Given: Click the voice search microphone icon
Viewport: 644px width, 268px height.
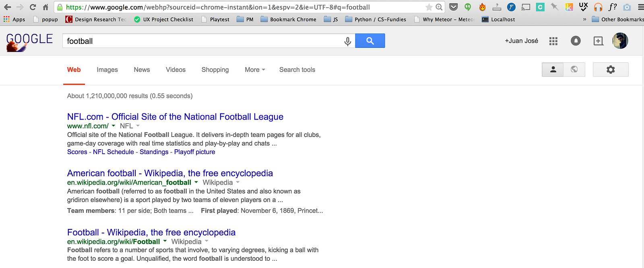Looking at the screenshot, I should point(348,41).
